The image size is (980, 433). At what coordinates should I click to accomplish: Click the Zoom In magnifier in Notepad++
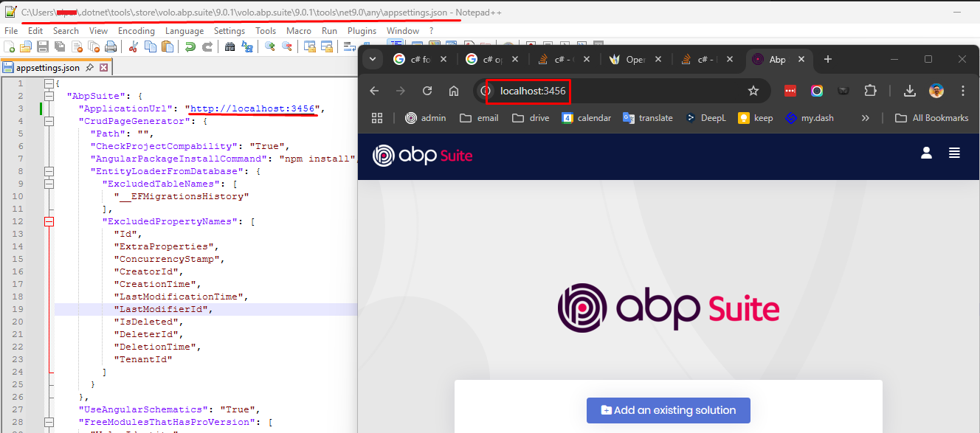click(270, 46)
